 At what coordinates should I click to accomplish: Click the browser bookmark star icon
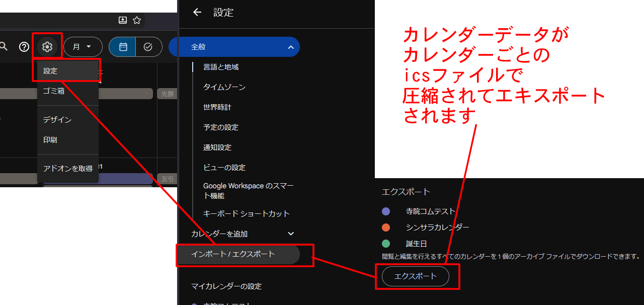point(137,20)
